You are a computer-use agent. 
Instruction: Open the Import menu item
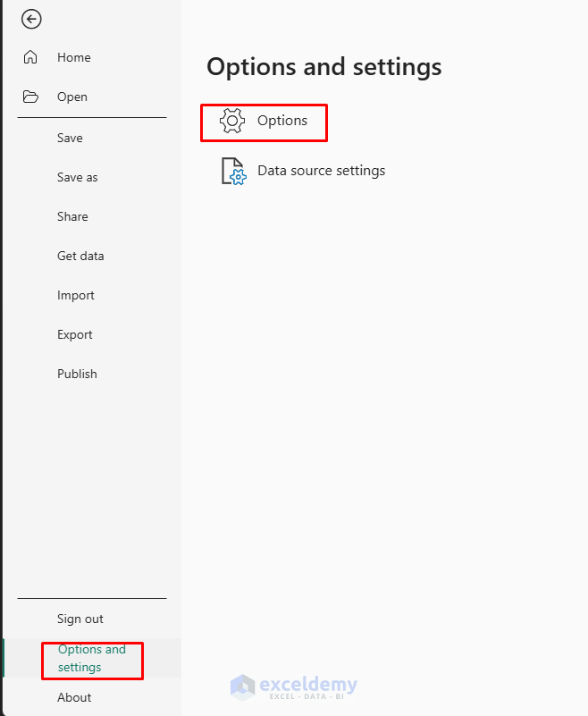pos(76,295)
